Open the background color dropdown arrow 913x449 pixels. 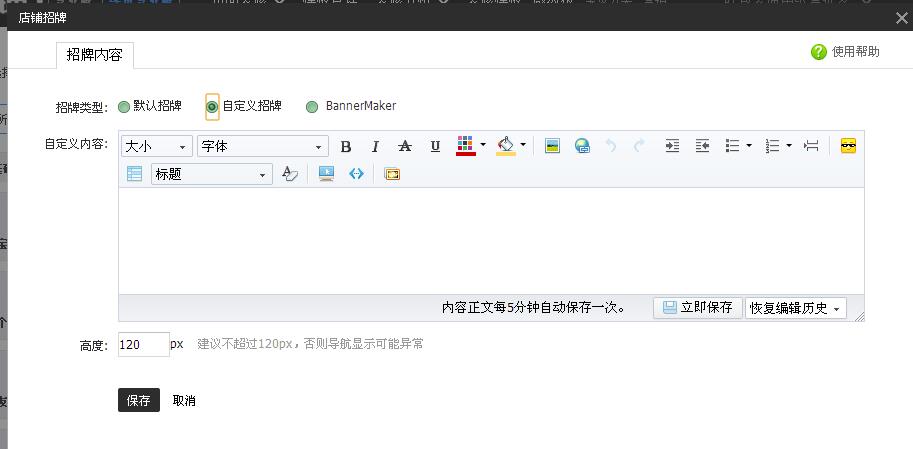[x=523, y=145]
